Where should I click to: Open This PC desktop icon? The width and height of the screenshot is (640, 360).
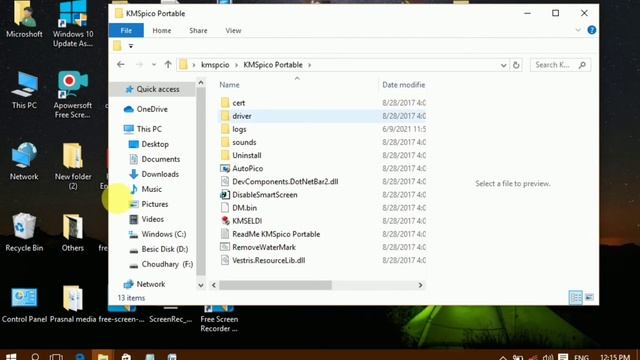coord(24,90)
